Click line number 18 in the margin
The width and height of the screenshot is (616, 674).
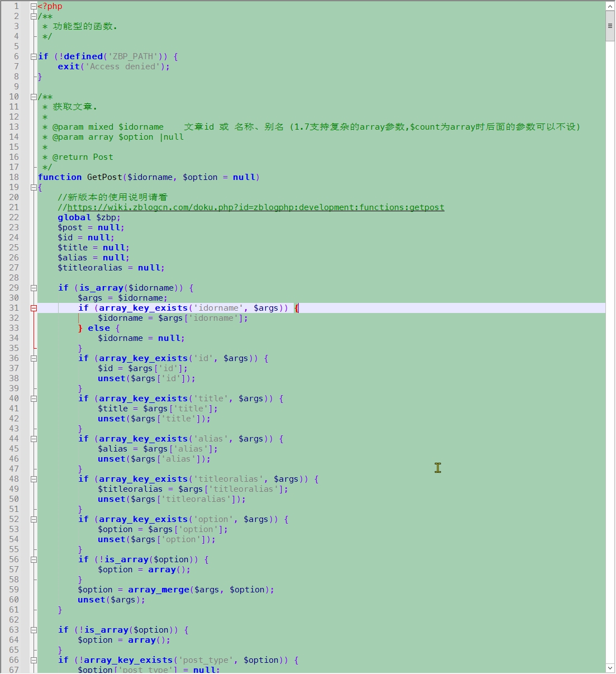tap(14, 177)
